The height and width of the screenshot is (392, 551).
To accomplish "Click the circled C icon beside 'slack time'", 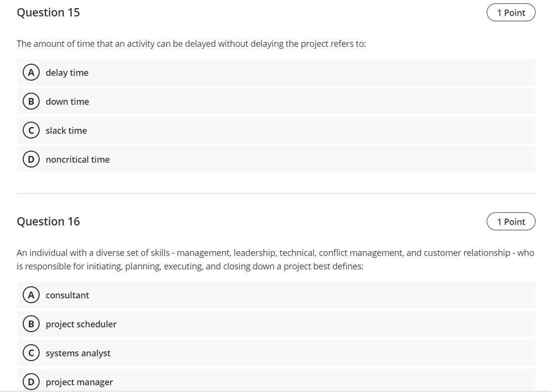I will [x=31, y=130].
